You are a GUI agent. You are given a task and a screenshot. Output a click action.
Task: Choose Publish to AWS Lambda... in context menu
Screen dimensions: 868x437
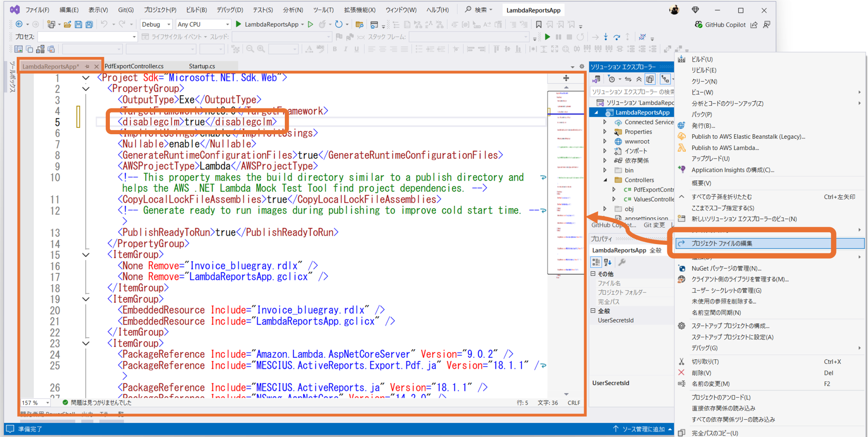coord(725,148)
